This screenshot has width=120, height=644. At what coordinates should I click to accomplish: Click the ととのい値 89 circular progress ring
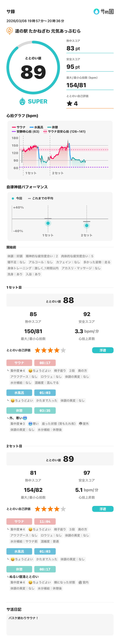click(33, 68)
